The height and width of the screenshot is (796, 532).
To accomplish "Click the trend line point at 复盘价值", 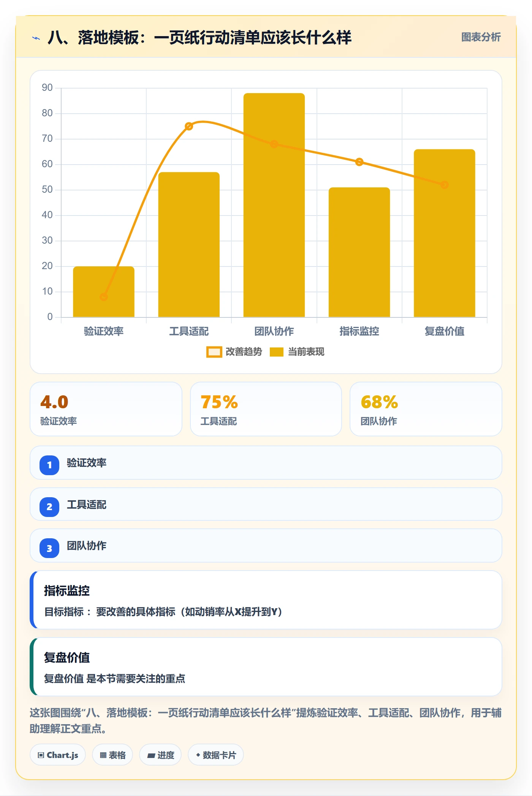I will (444, 185).
